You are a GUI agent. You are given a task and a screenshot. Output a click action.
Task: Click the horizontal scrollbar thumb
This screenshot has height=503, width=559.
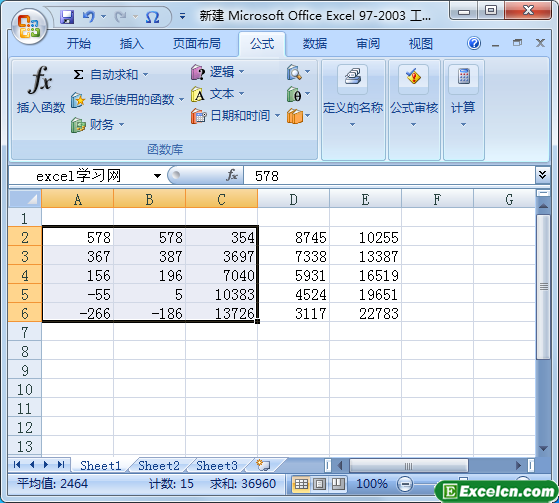(409, 466)
